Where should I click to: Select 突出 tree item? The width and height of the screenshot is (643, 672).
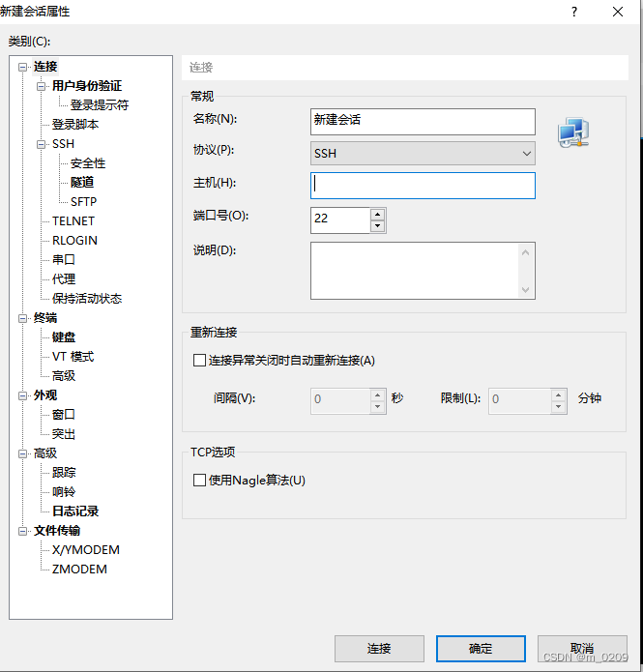pyautogui.click(x=64, y=434)
